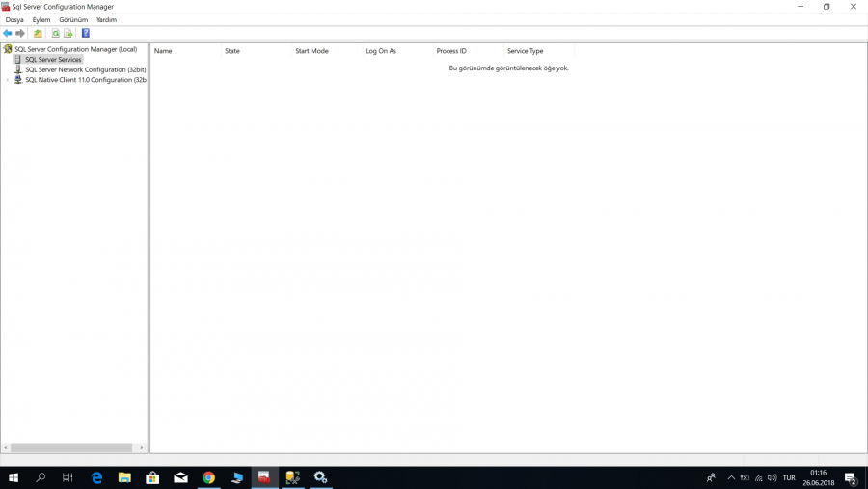Click the Sql Server Configuration Manager taskbar button
The height and width of the screenshot is (489, 868).
264,477
